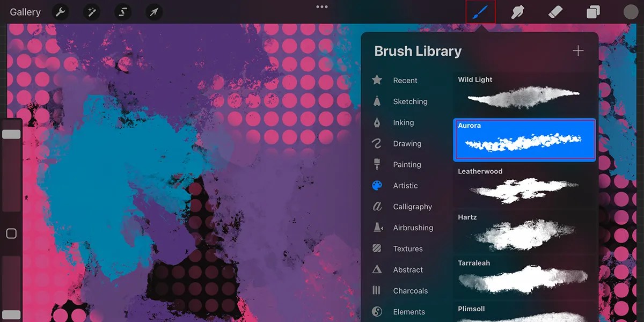Screen dimensions: 644x322
Task: Open the Brush Library paintbrush icon
Action: tap(480, 11)
